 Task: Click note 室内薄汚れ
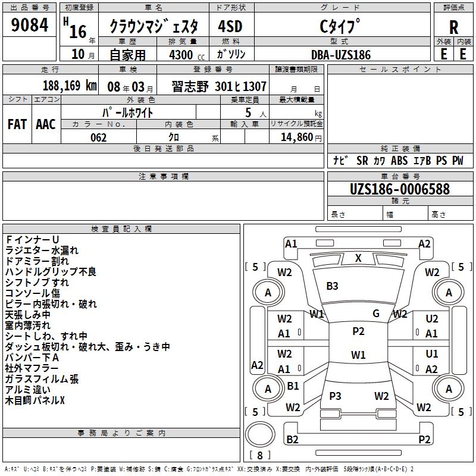27,325
